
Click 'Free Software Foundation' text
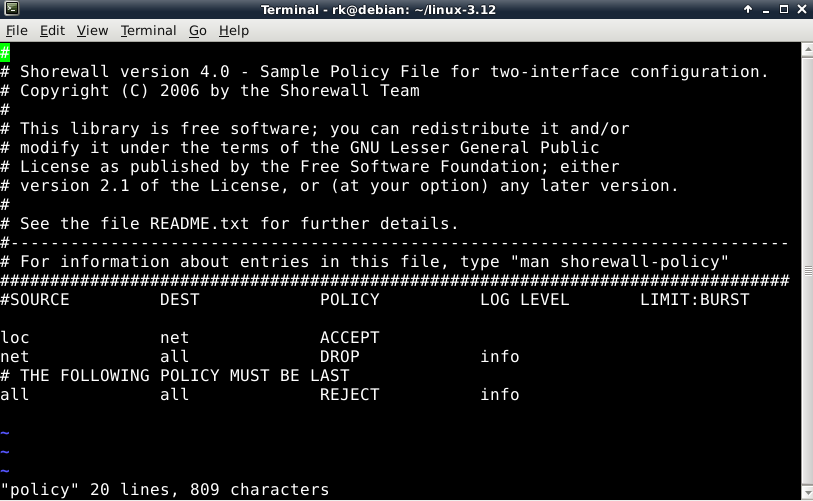420,166
